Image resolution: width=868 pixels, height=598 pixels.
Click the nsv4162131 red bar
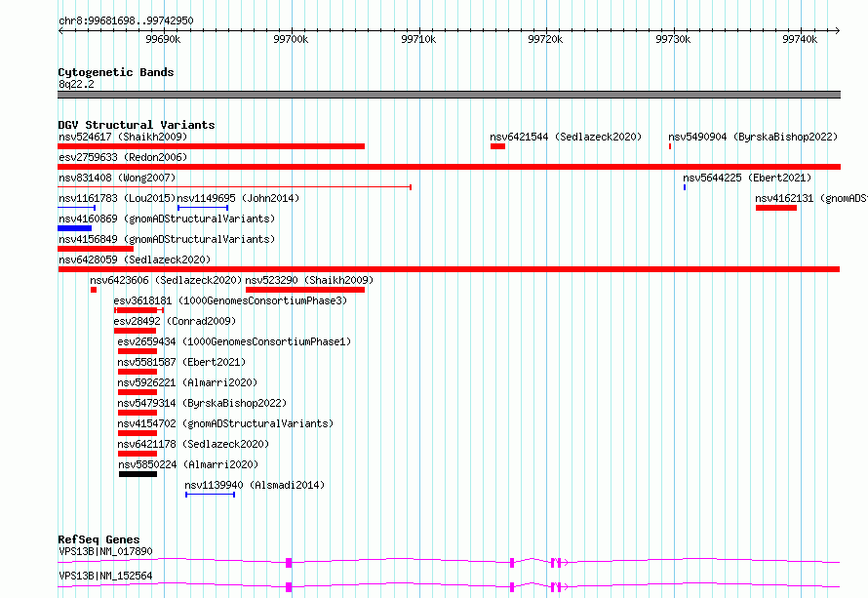(x=776, y=208)
